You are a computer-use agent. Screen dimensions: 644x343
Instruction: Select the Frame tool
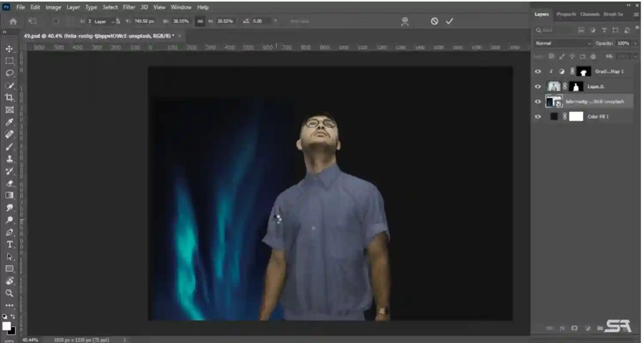coord(9,110)
